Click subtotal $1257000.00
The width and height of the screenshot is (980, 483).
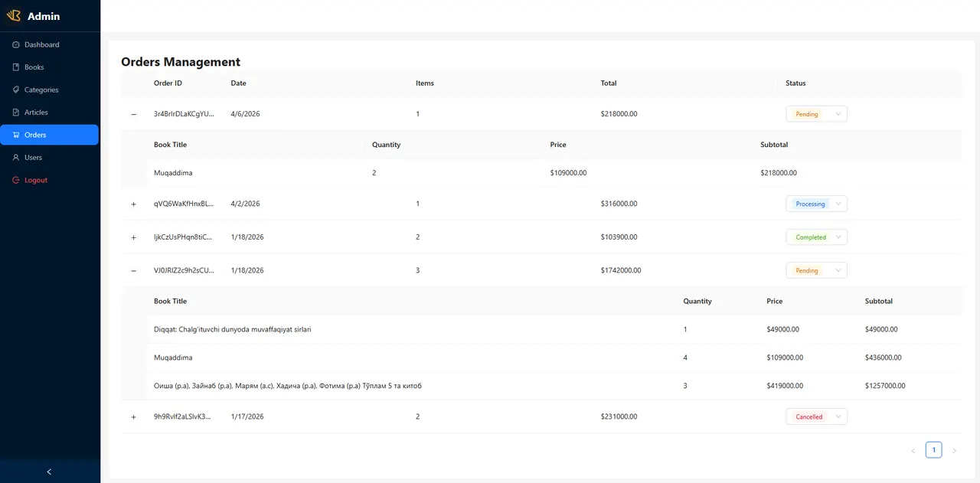coord(885,386)
